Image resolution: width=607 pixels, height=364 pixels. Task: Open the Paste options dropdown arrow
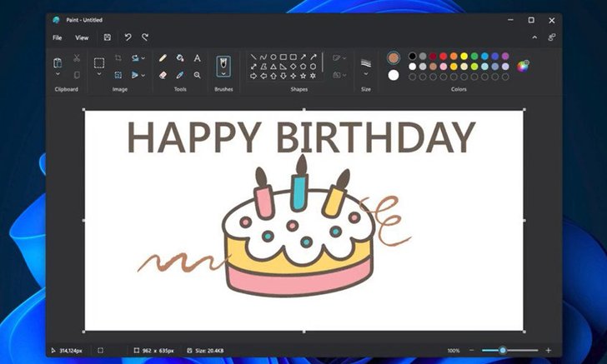tap(58, 74)
